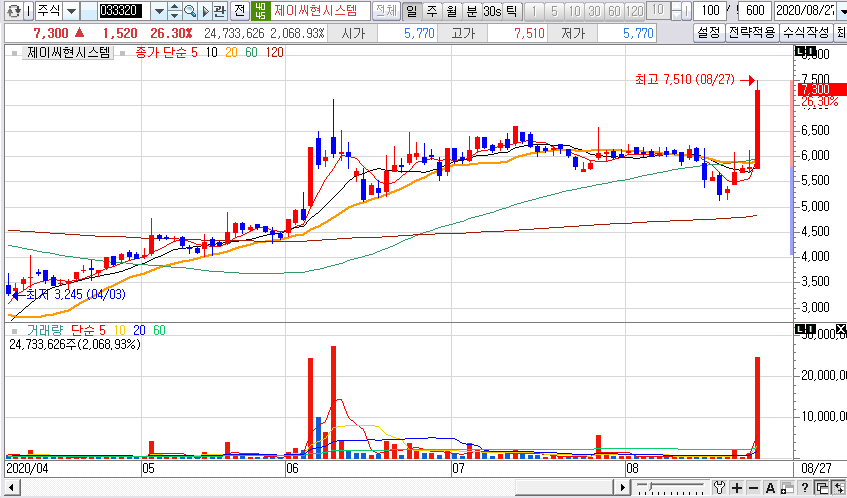Open the 2020/08/27 date dropdown
The height and width of the screenshot is (498, 847).
[841, 10]
